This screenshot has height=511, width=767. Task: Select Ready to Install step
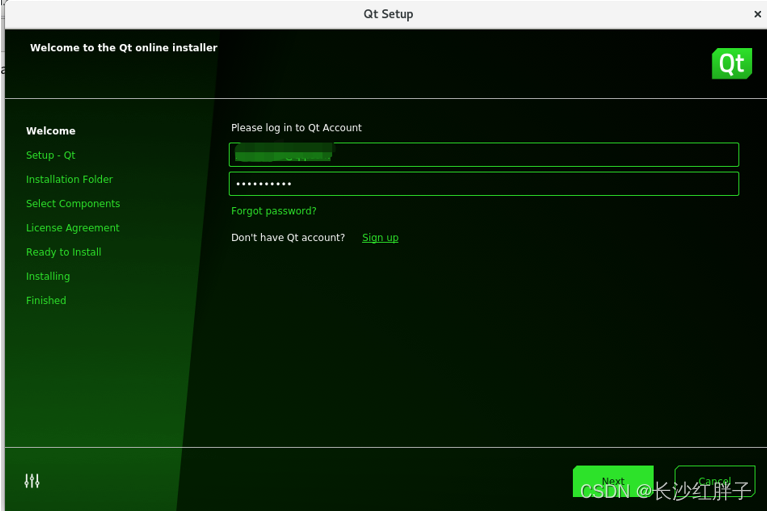tap(64, 252)
